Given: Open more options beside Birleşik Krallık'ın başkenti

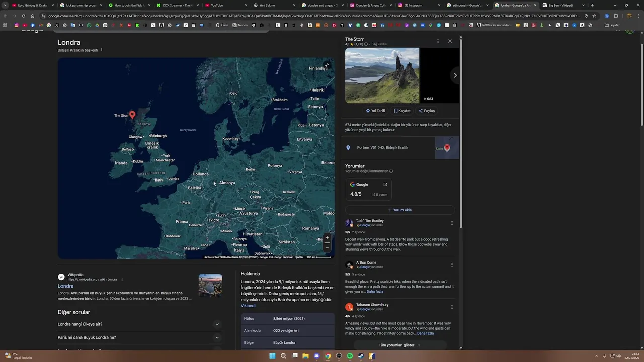Looking at the screenshot, I should tap(102, 50).
